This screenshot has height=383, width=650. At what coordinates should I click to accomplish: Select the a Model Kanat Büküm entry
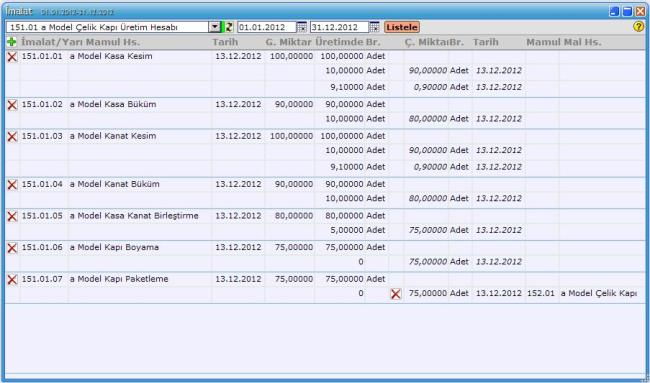coord(115,184)
